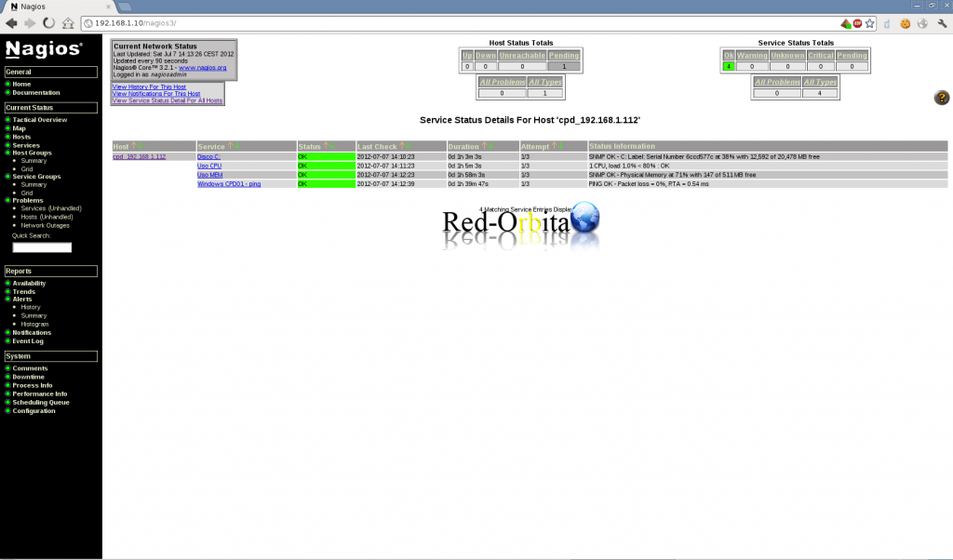
Task: Click View Notifications For This Host
Action: (x=155, y=94)
